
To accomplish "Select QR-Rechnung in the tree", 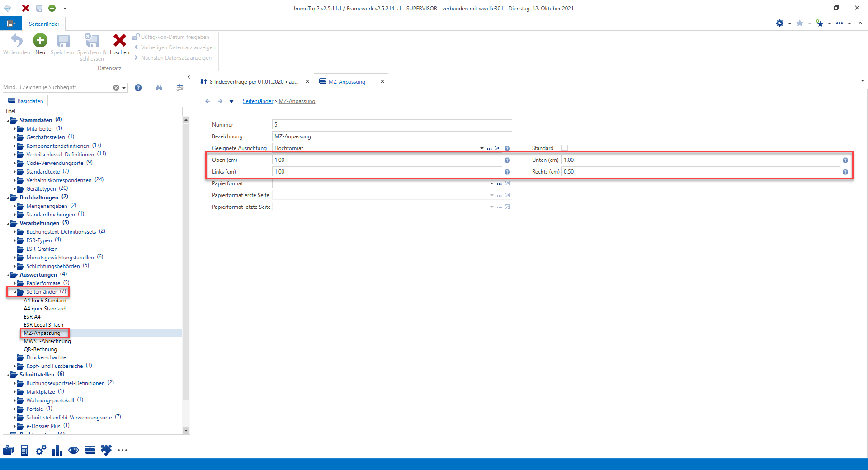I will tap(41, 349).
